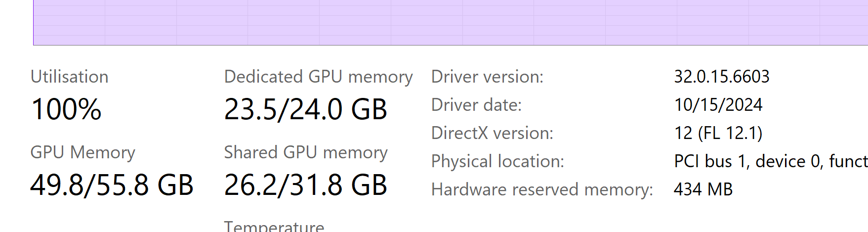Click the GPU Memory label
Image resolution: width=868 pixels, height=232 pixels.
pos(83,152)
